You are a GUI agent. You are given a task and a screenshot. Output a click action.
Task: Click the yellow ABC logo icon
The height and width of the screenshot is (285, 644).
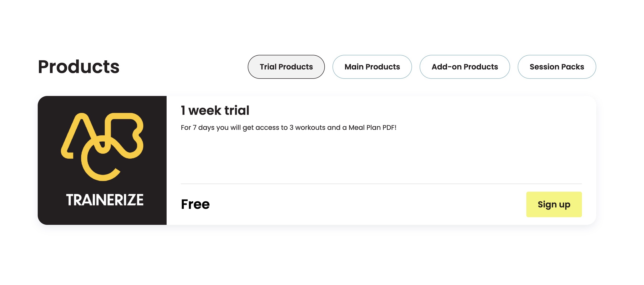pos(102,146)
